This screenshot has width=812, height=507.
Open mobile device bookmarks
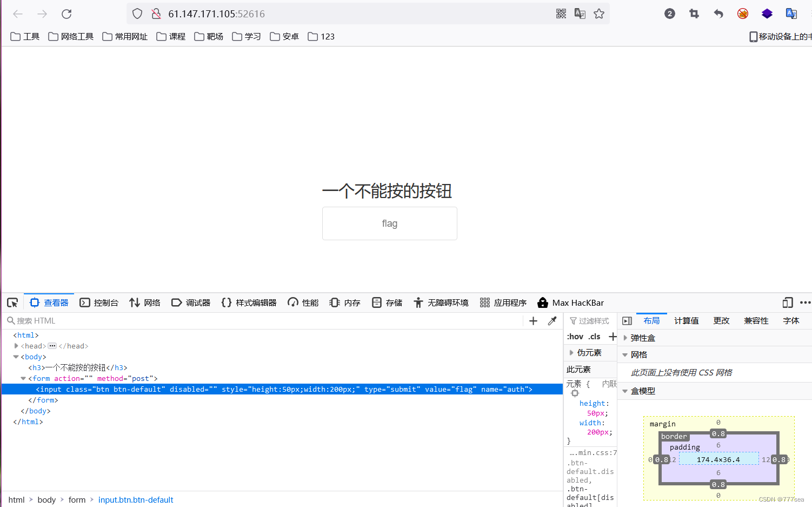[x=780, y=36]
